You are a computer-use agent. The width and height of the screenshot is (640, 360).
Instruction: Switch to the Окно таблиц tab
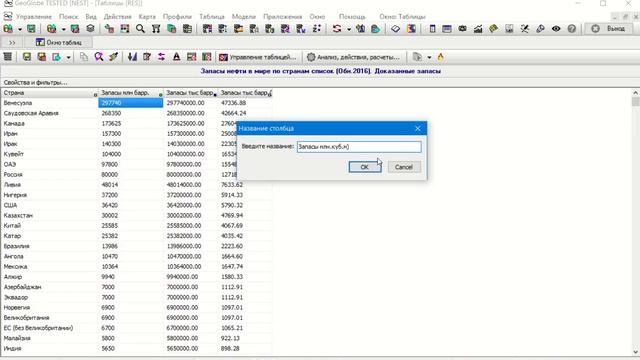pos(59,42)
